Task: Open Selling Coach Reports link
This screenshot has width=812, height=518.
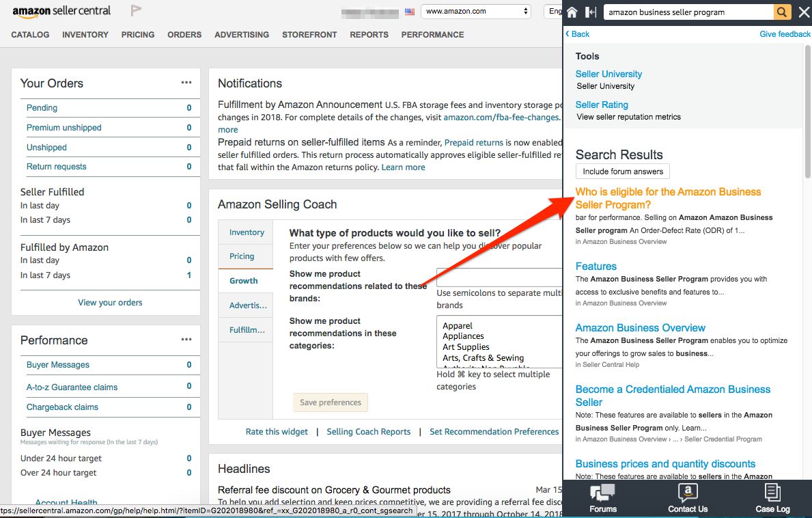Action: pyautogui.click(x=369, y=431)
